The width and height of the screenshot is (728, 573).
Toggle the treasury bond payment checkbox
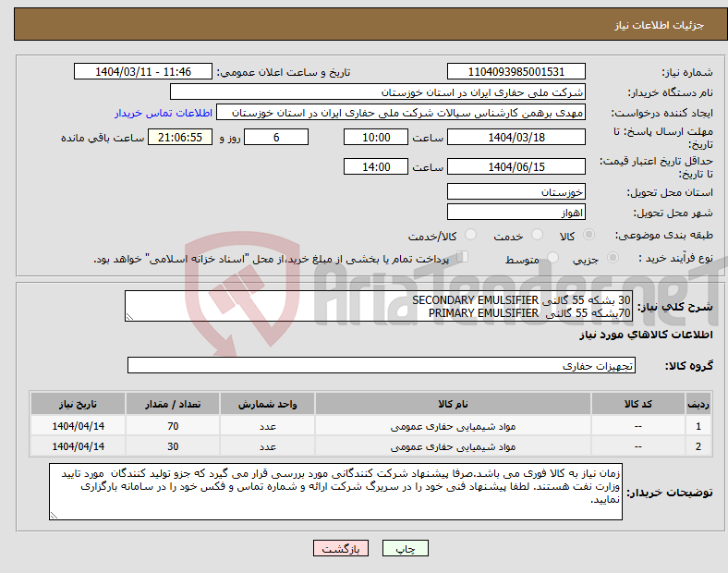click(463, 259)
